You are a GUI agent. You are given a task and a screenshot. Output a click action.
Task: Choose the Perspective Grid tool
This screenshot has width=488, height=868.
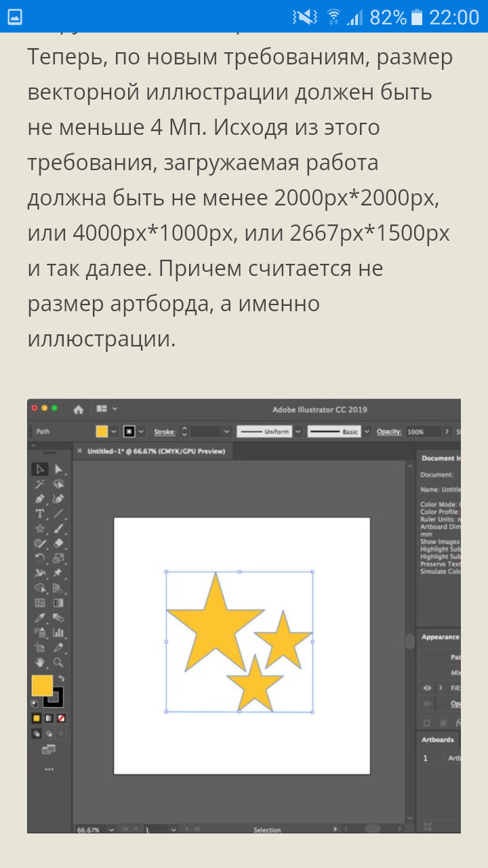point(59,587)
